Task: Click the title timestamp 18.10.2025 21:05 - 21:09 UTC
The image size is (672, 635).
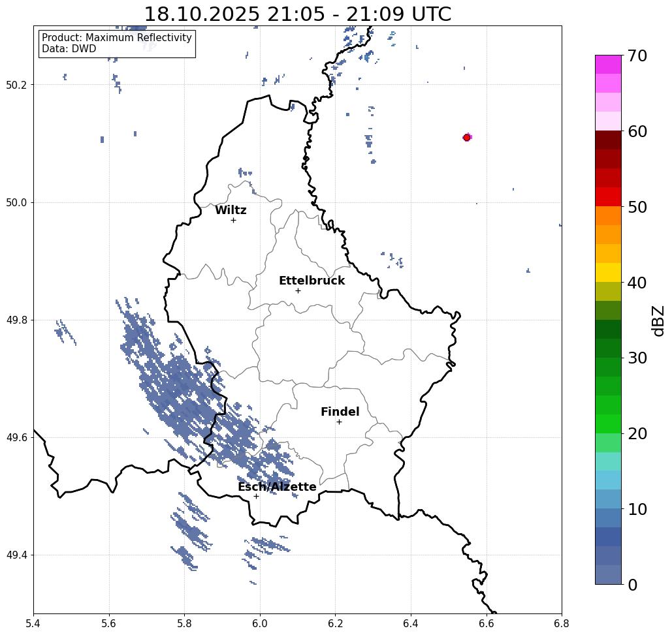Action: tap(298, 14)
